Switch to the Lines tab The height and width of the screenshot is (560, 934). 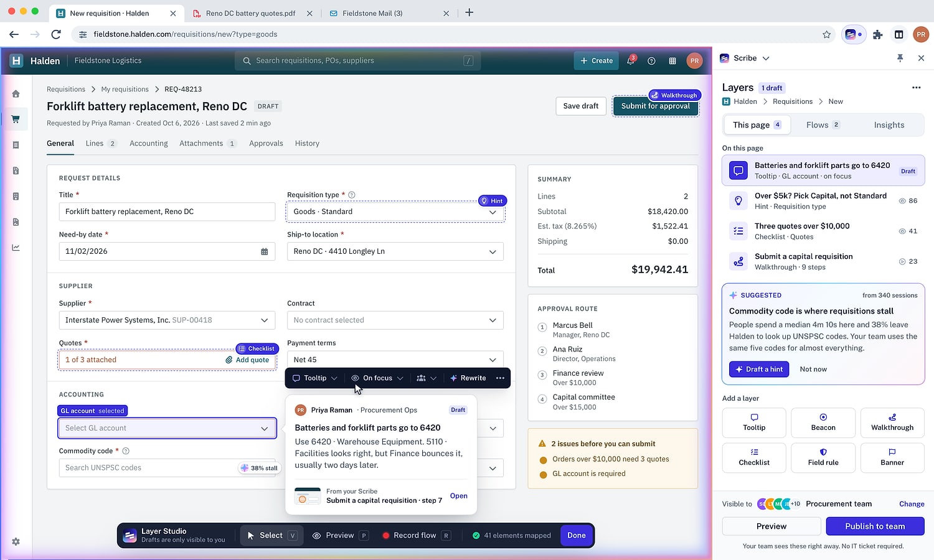101,143
